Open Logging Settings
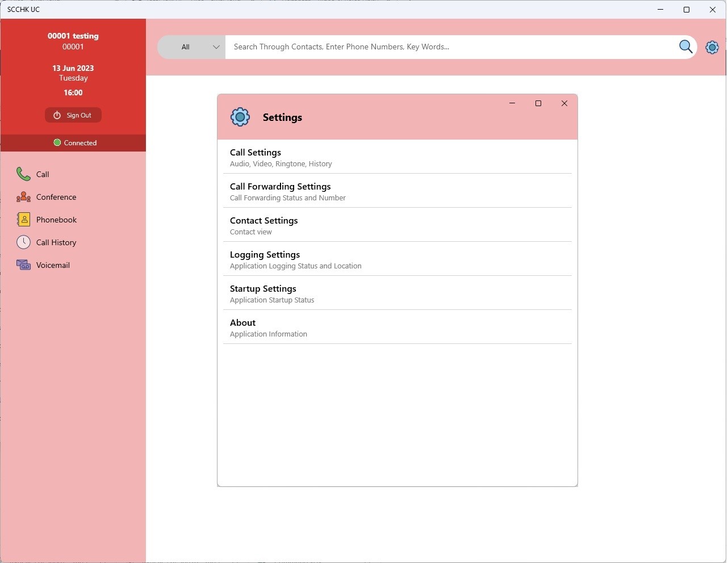 tap(398, 259)
